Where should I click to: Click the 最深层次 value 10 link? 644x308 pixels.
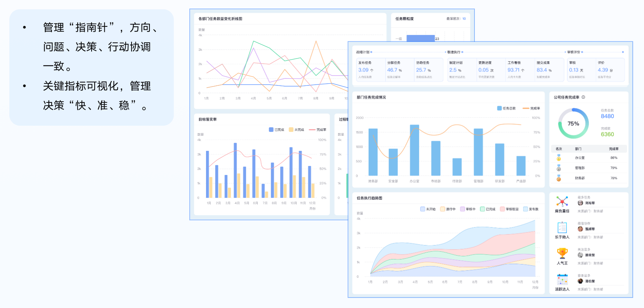coord(464,19)
